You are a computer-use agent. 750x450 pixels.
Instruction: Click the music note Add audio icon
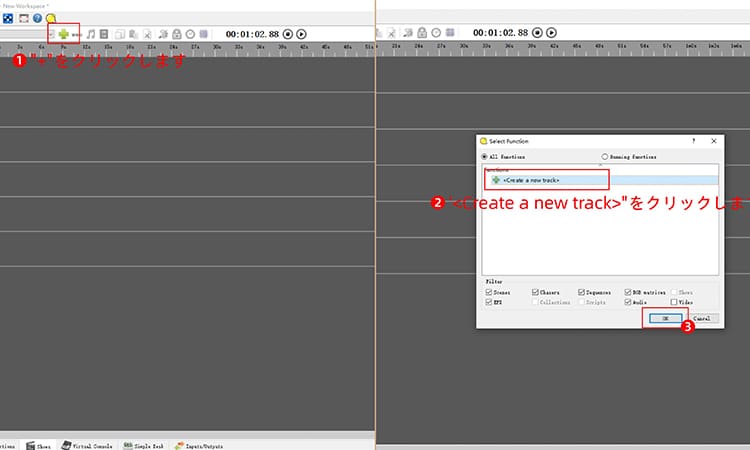91,34
